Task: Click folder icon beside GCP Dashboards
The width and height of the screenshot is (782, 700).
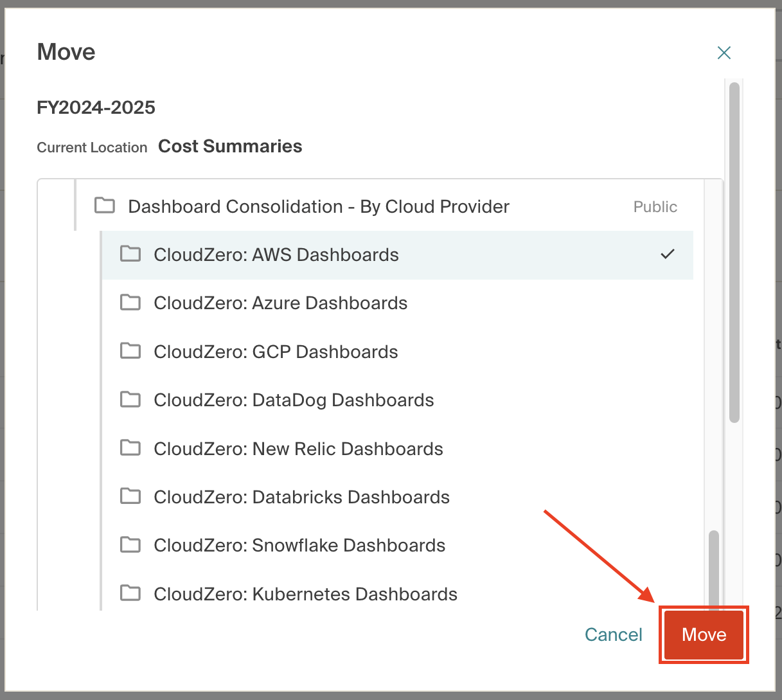Action: pyautogui.click(x=130, y=351)
